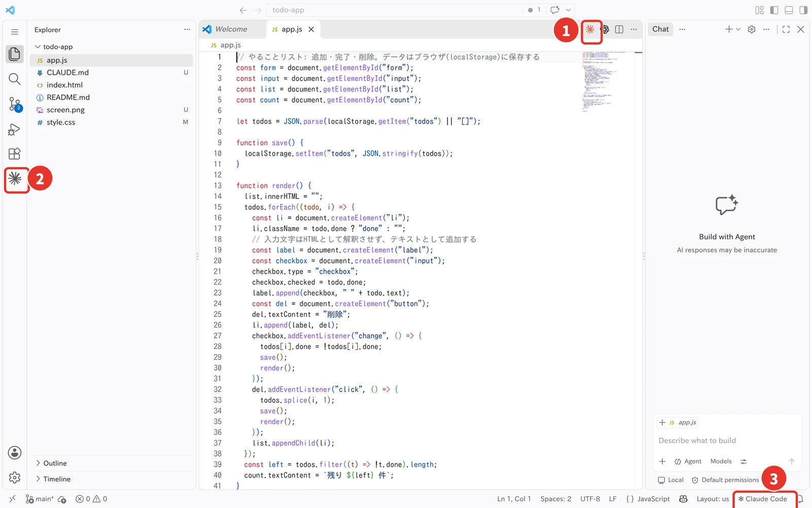This screenshot has width=812, height=508.
Task: Click Spaces: 2 indentation setting
Action: point(556,499)
